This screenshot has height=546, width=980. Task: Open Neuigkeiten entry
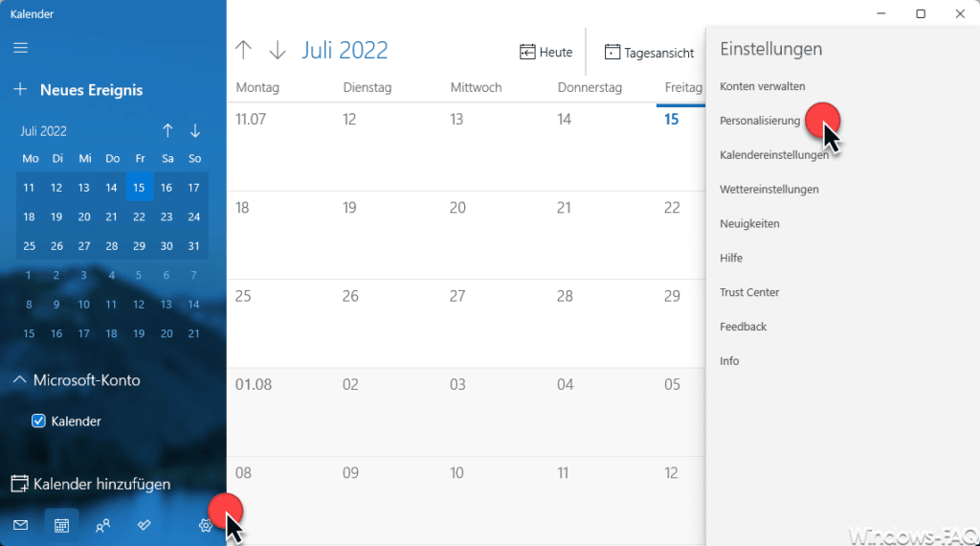[749, 224]
